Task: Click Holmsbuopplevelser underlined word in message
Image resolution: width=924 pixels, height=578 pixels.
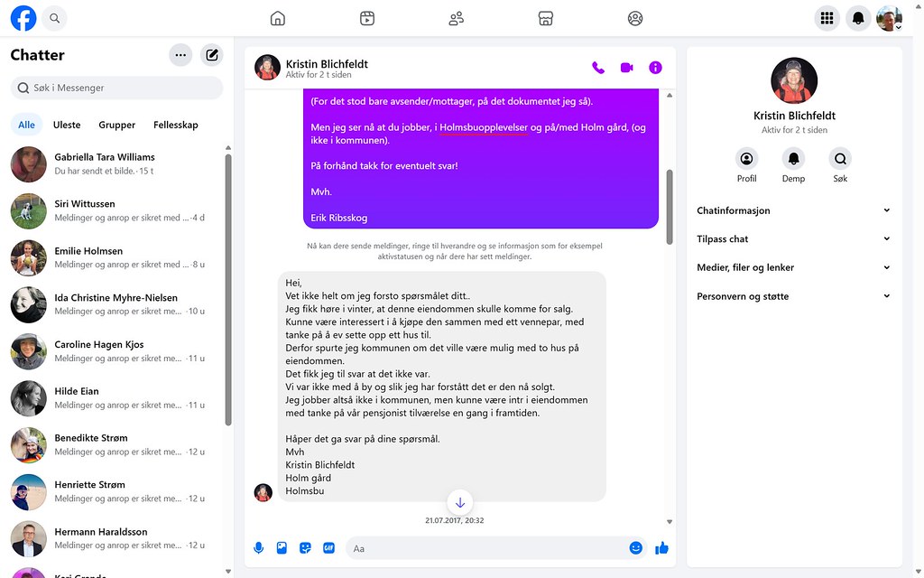Action: pos(484,127)
